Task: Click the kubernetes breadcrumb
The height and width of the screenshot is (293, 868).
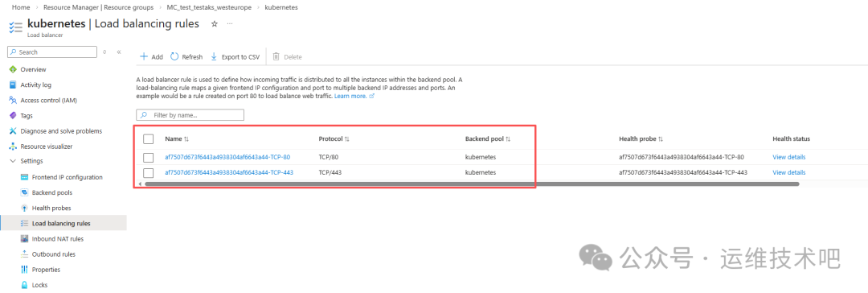Action: [x=281, y=8]
